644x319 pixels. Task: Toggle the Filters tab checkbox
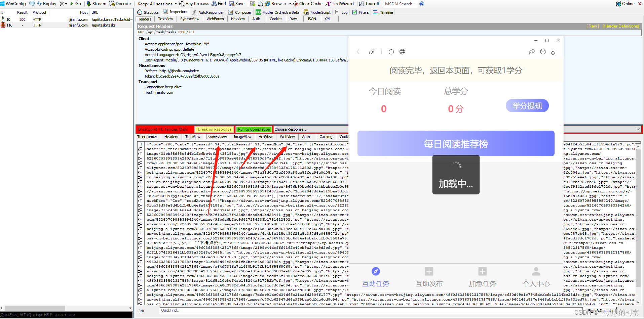pos(354,12)
